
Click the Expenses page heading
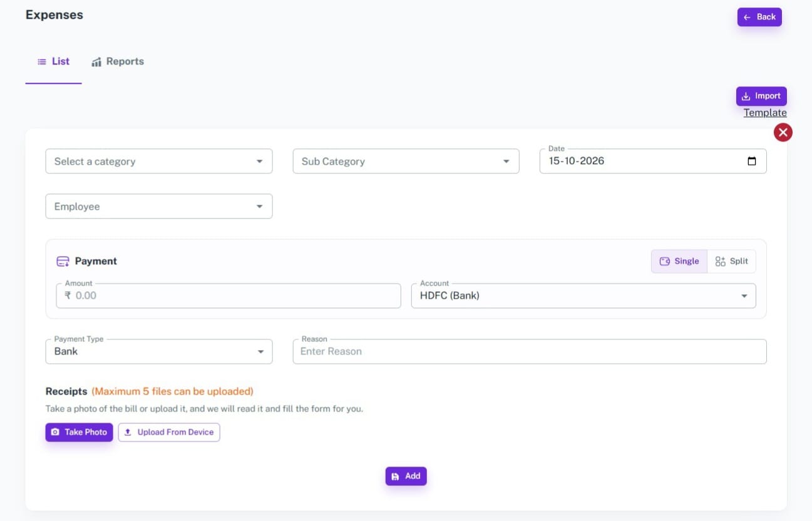[x=54, y=14]
